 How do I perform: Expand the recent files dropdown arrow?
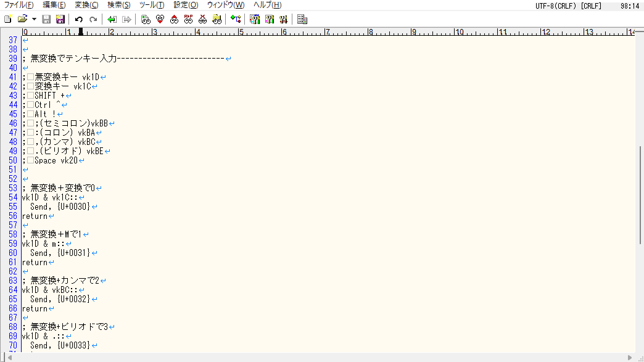click(x=34, y=19)
